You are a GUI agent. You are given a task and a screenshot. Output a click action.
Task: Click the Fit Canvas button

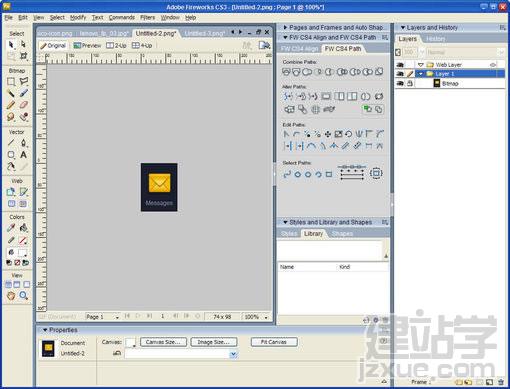click(x=274, y=342)
